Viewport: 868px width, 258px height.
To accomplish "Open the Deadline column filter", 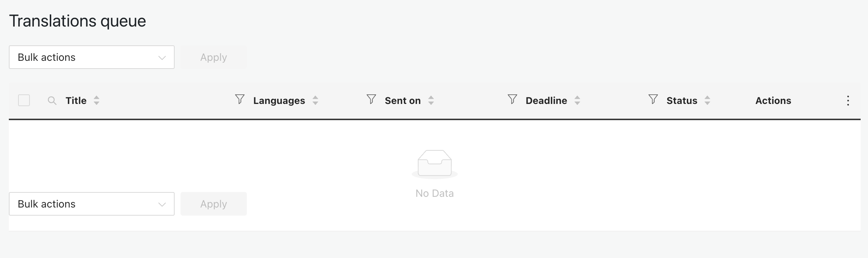I will [x=512, y=99].
